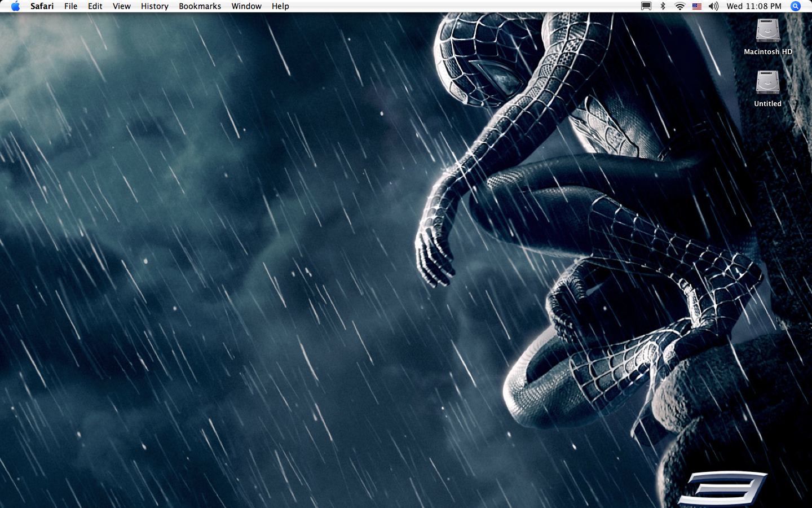Viewport: 812px width, 508px height.
Task: Open the Wi-Fi AirPort status menu
Action: coord(680,6)
